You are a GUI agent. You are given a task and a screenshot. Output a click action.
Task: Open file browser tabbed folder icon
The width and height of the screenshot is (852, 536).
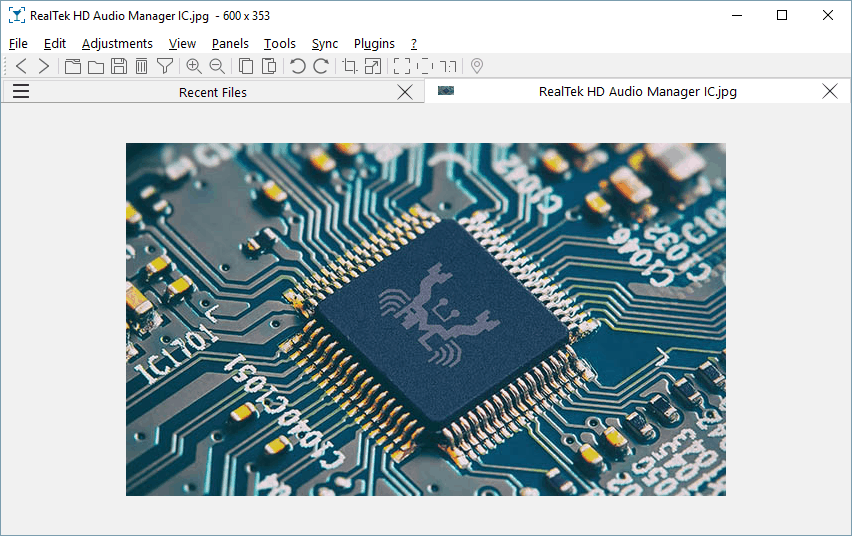73,66
